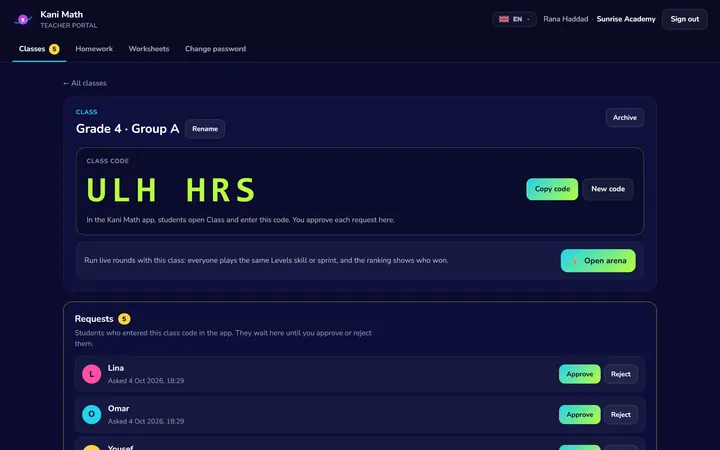
Task: Click the Kani Math title text
Action: 62,15
